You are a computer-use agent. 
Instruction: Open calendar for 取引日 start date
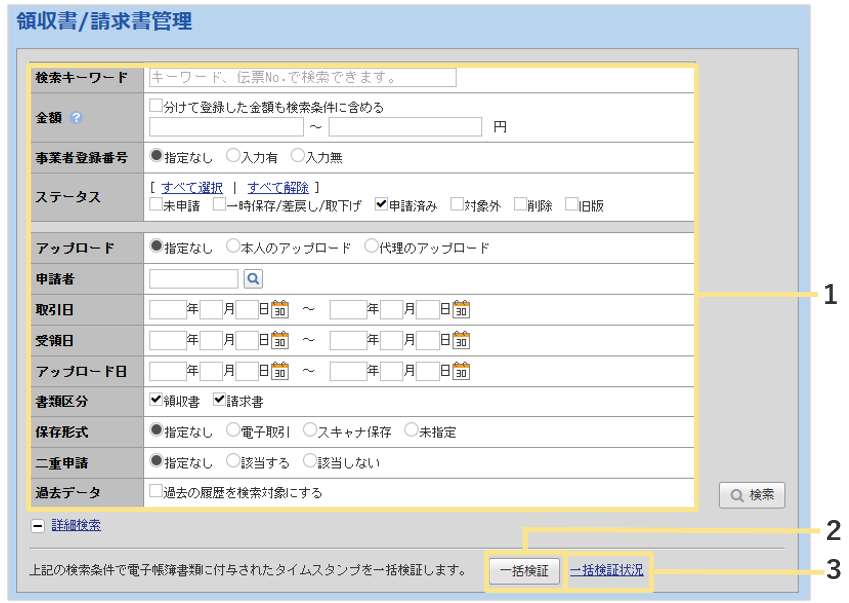(x=280, y=310)
